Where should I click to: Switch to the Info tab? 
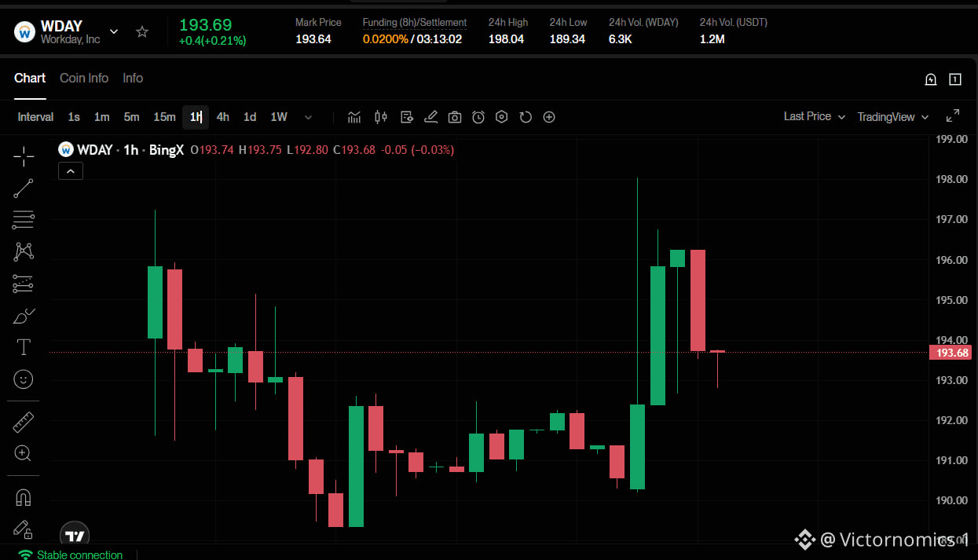pyautogui.click(x=133, y=78)
